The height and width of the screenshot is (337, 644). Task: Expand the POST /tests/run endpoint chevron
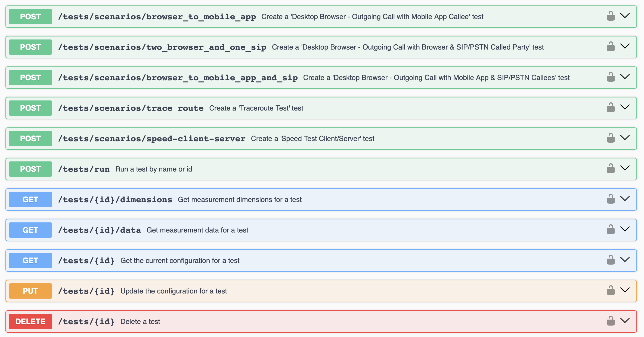pos(626,168)
